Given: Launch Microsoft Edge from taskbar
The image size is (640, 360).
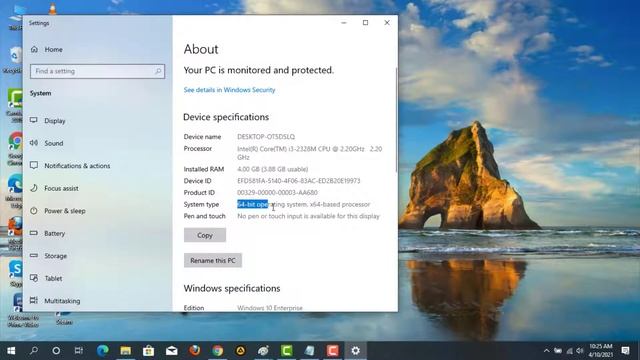Looking at the screenshot, I should (102, 351).
